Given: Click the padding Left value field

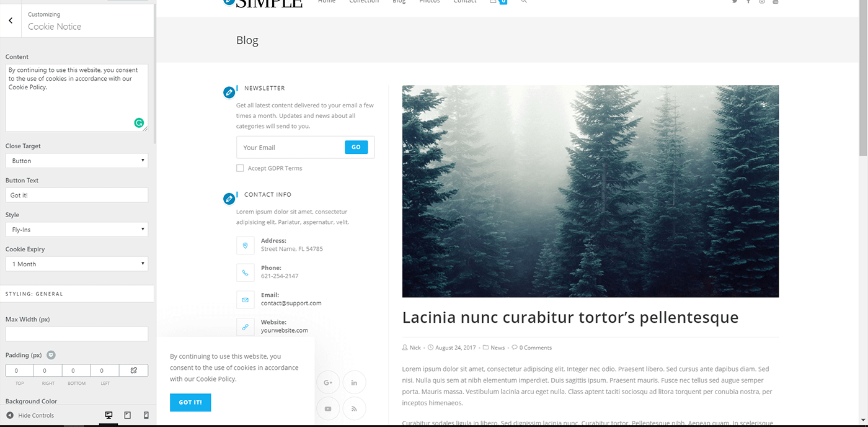Looking at the screenshot, I should (x=105, y=371).
